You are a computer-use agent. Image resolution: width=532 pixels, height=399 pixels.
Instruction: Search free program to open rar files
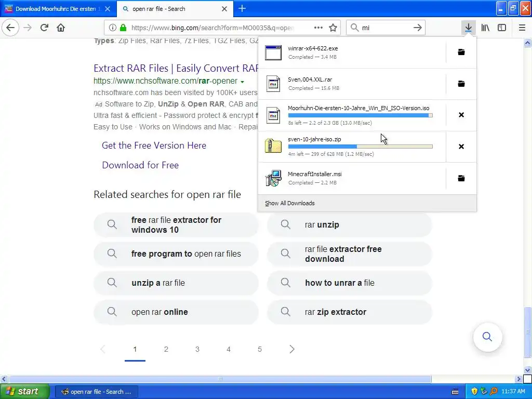coord(176,254)
